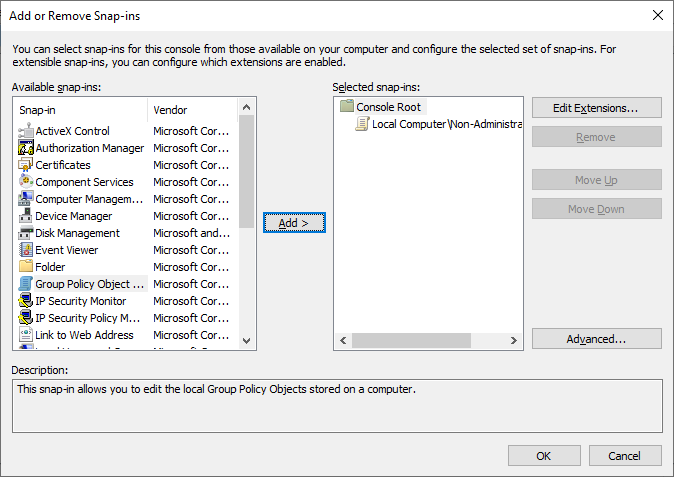Open Edit Extensions dialog
The height and width of the screenshot is (477, 674).
[x=597, y=108]
